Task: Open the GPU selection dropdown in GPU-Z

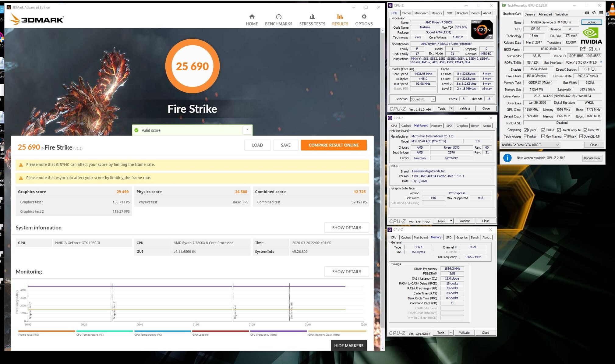Action: [x=530, y=145]
